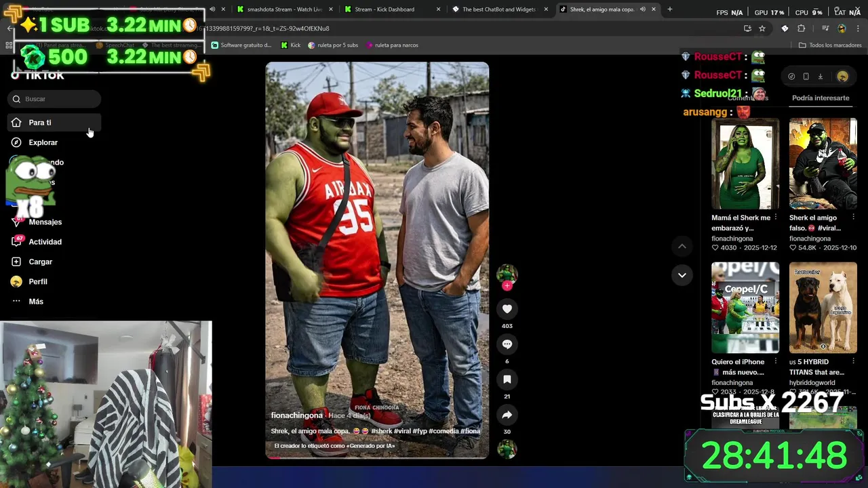The height and width of the screenshot is (488, 868).
Task: Open the hybriddogworld author link
Action: pyautogui.click(x=812, y=383)
